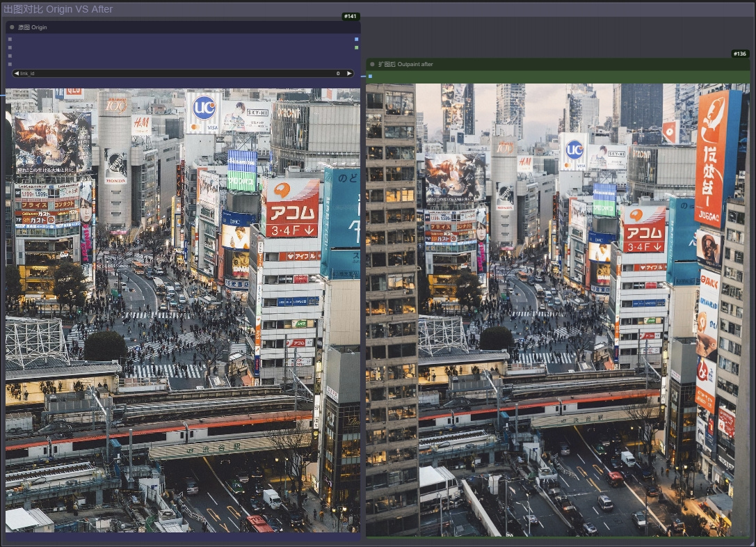Click the link_id value field
The image size is (756, 547).
(183, 73)
